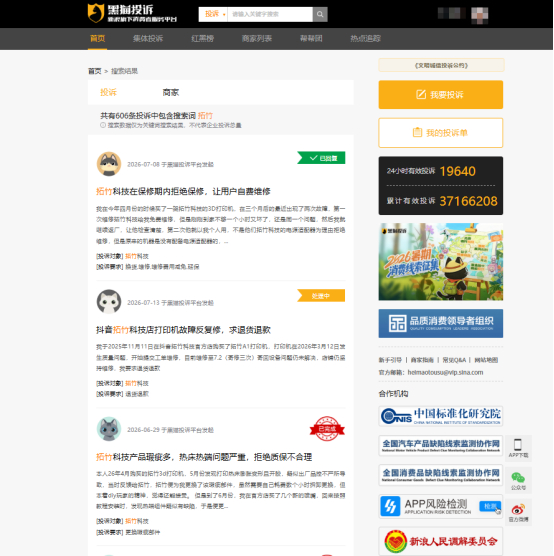
Task: Go to 集体投诉 navigation tab
Action: click(x=148, y=38)
